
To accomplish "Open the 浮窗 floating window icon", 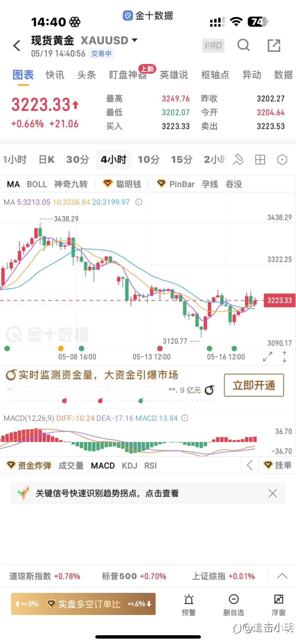I will pyautogui.click(x=278, y=604).
